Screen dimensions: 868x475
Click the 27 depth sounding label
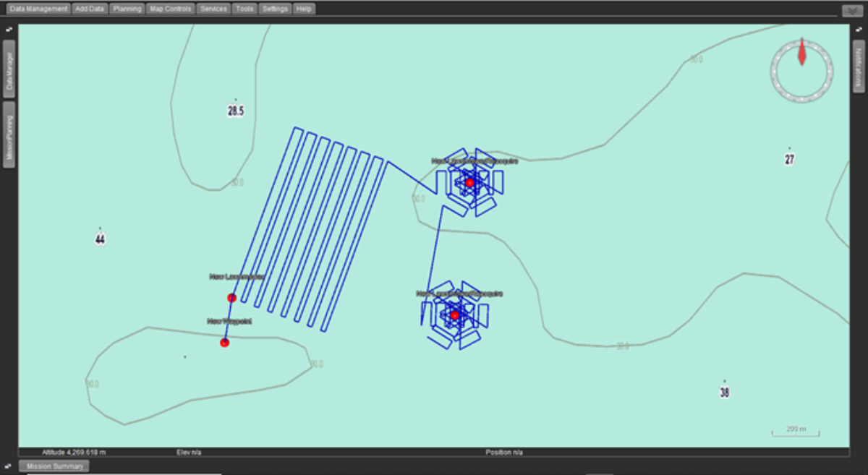coord(789,160)
